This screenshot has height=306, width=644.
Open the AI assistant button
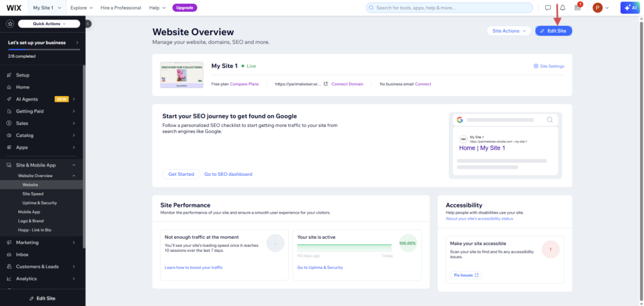coord(630,8)
